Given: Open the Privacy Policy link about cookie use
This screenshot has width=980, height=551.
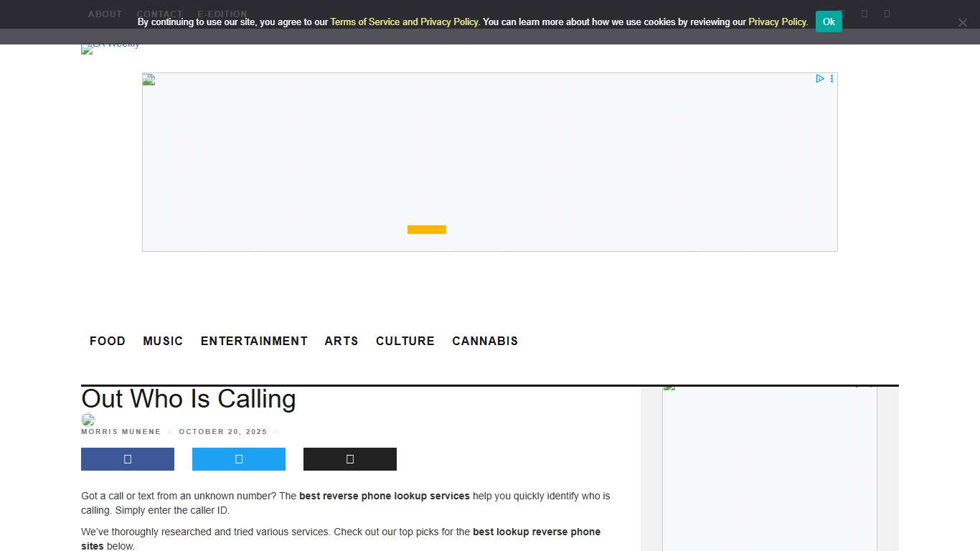Looking at the screenshot, I should pos(777,22).
